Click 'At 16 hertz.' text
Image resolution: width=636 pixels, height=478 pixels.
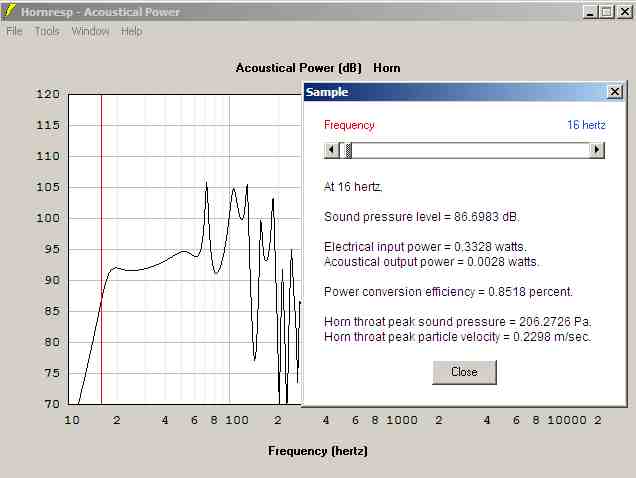click(353, 187)
